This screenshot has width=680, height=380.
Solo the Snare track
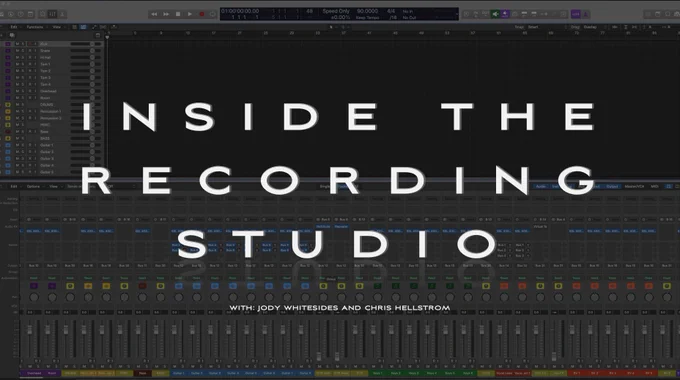tap(23, 51)
